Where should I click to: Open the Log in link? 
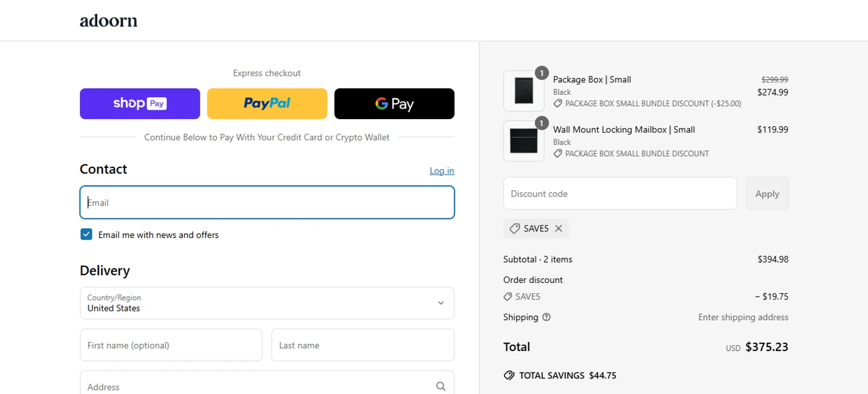point(442,171)
